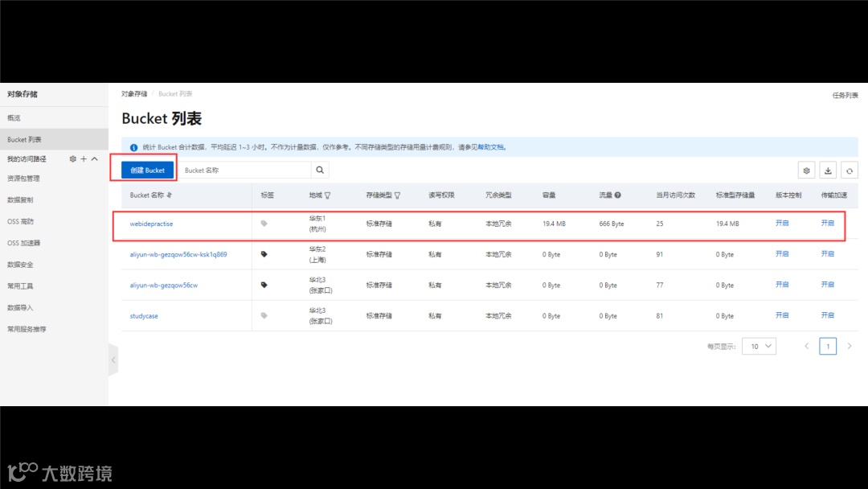Go to 概览 in sidebar
This screenshot has height=489, width=868.
coord(14,118)
